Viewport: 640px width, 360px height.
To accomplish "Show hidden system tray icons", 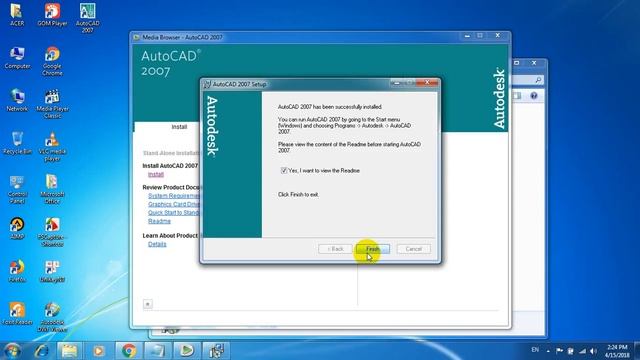I will pos(548,351).
